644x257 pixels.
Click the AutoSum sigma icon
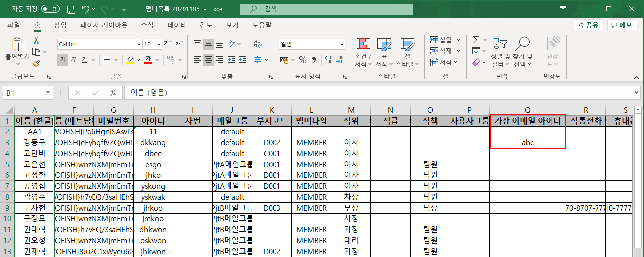tap(476, 40)
